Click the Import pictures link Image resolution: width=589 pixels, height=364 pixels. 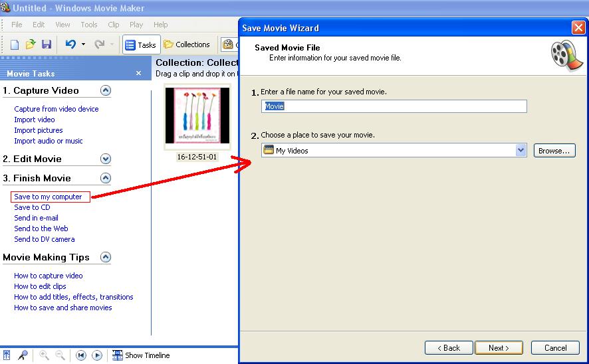pyautogui.click(x=39, y=130)
